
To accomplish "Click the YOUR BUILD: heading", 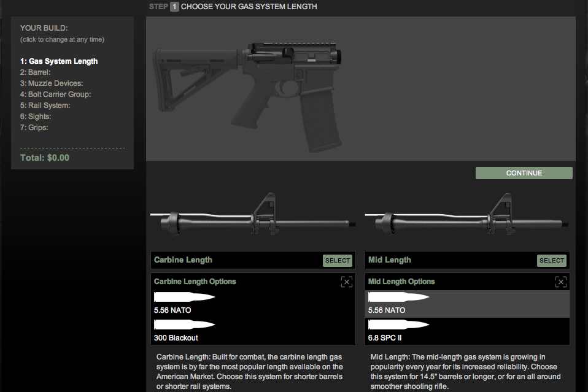I will 44,28.
